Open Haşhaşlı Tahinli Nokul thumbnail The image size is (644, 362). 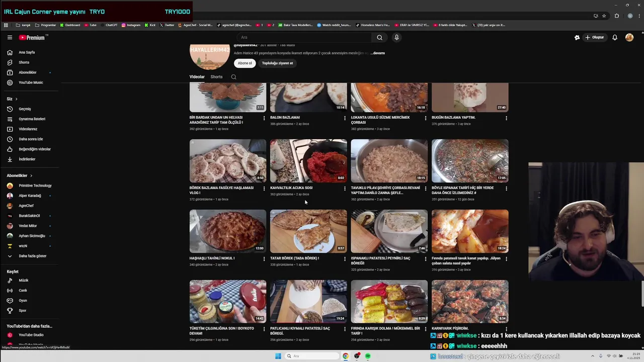pos(228,231)
